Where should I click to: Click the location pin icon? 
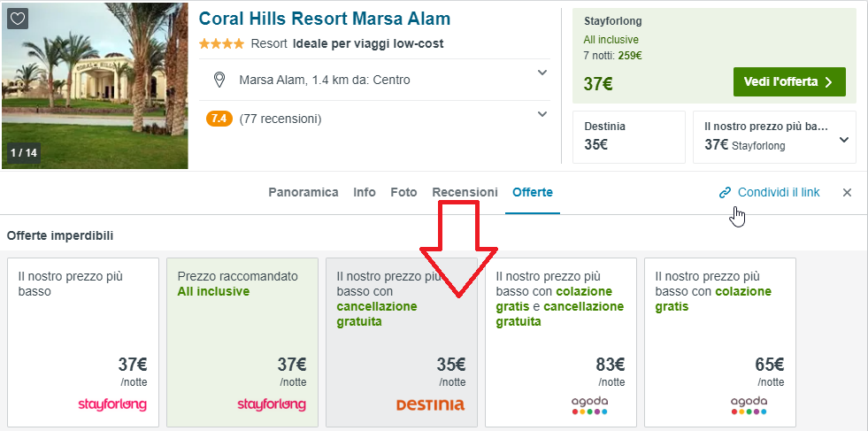tap(219, 80)
